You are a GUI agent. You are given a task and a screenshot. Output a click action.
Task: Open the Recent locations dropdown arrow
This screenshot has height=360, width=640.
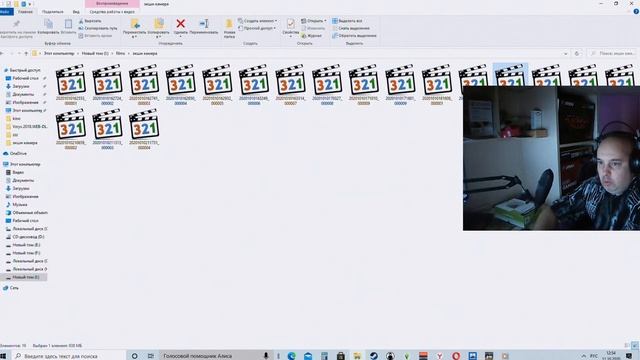point(19,53)
